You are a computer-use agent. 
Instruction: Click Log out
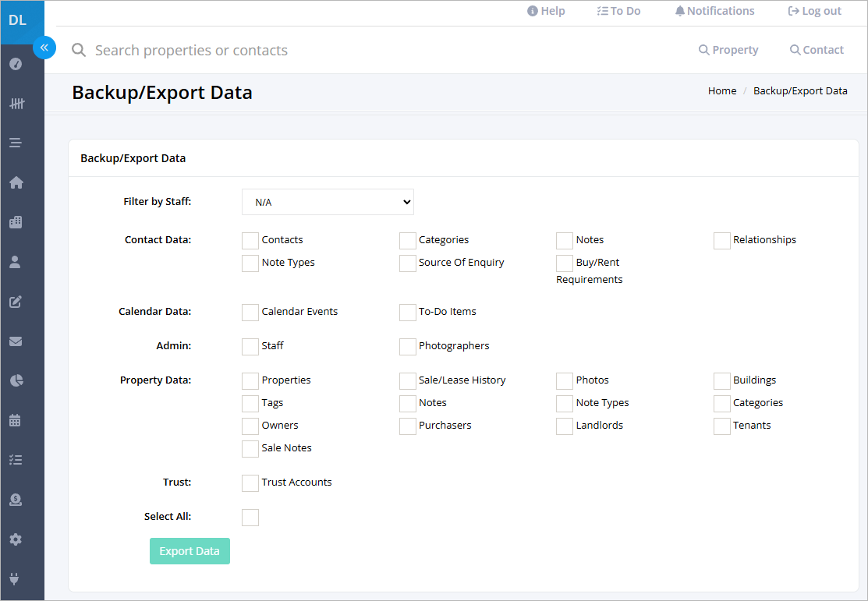[814, 11]
